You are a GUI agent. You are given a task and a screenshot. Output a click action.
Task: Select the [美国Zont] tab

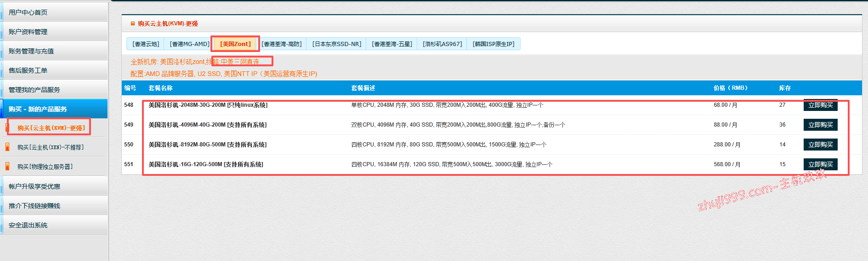pos(235,44)
